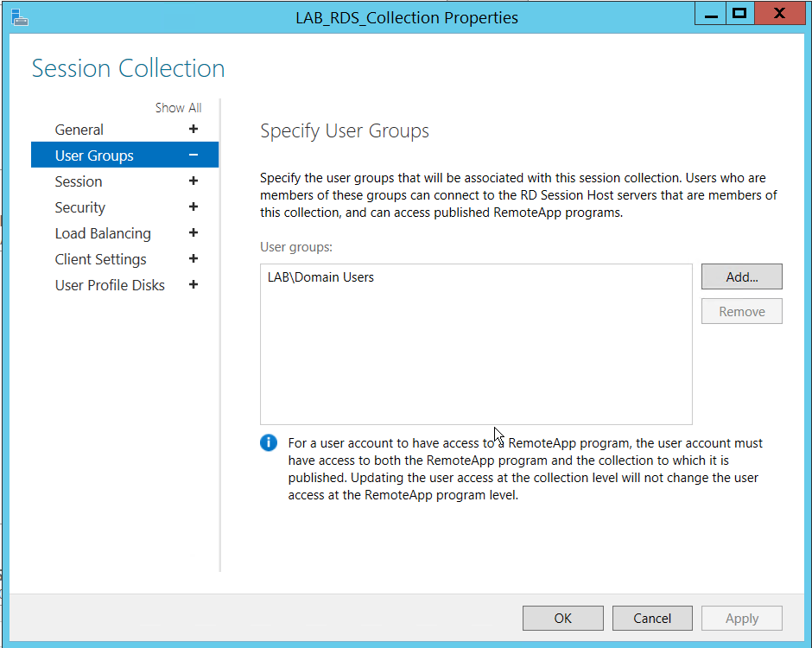Confirm the changes with OK

click(562, 618)
